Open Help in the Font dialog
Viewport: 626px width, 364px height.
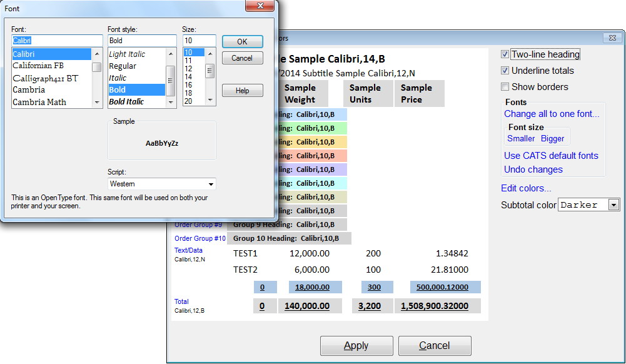point(243,91)
